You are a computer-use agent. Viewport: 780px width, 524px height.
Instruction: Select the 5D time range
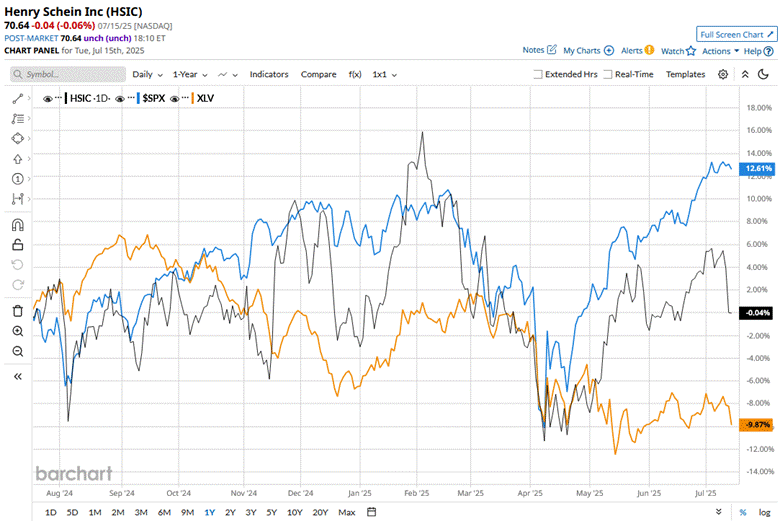pos(73,512)
